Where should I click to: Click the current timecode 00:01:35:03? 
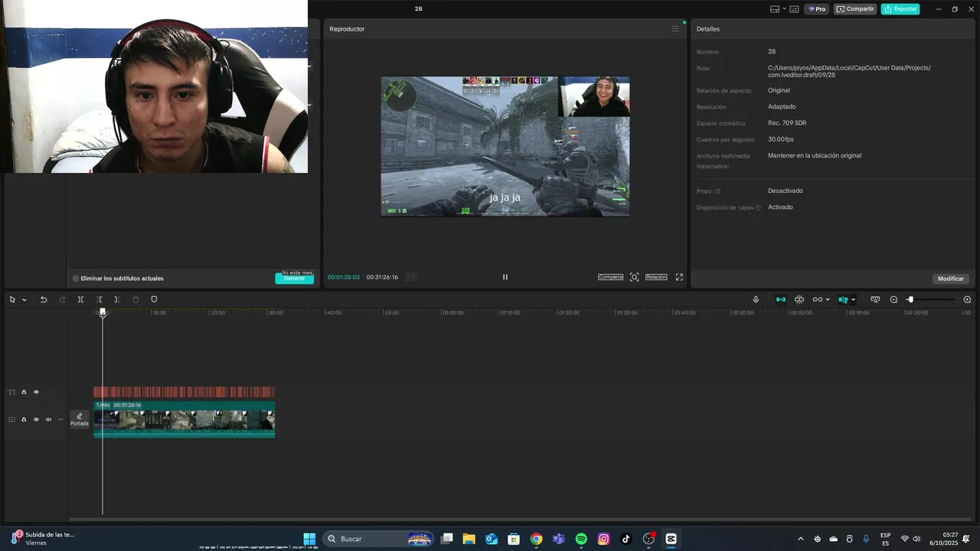(x=344, y=277)
